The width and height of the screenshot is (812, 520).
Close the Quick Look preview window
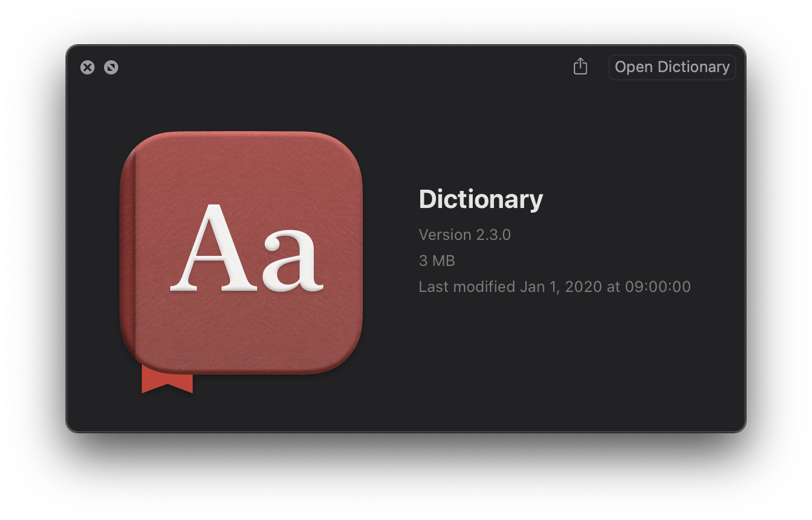[x=87, y=67]
